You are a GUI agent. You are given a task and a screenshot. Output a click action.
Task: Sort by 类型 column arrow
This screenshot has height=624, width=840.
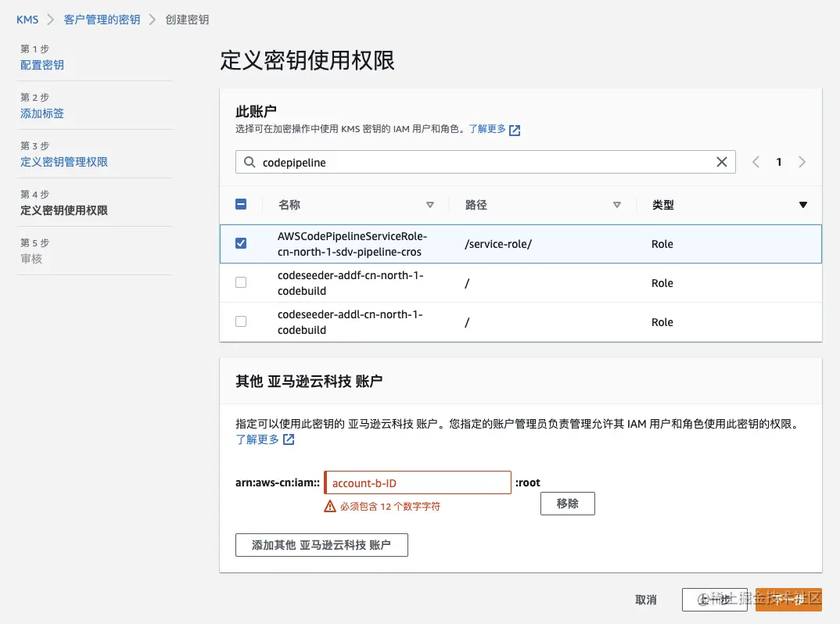pos(802,205)
